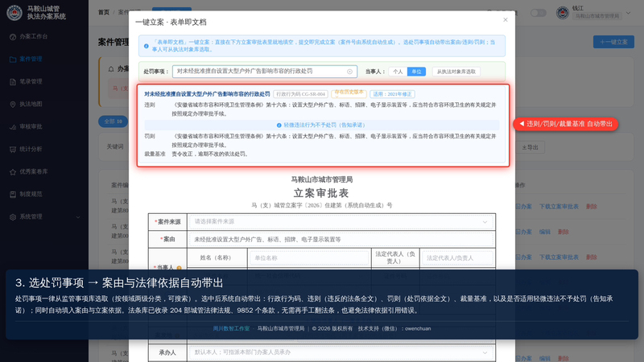Click the orange hint icon next to 当事人 label

[x=179, y=268]
